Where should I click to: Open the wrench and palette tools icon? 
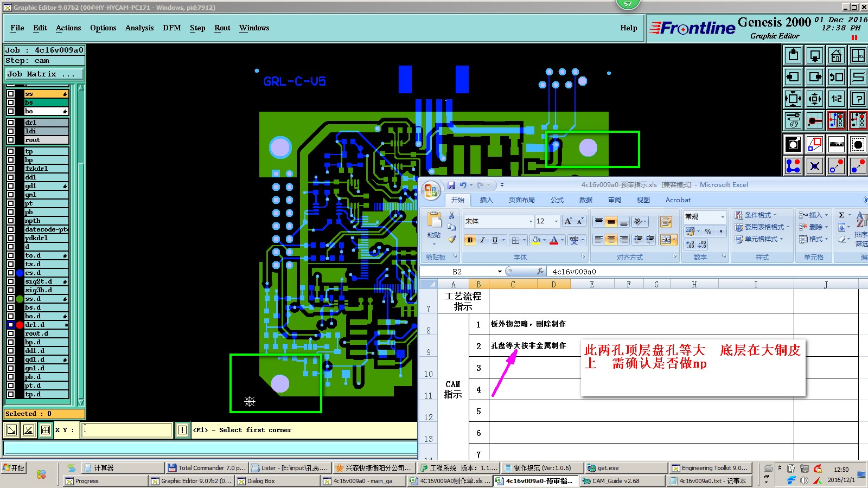click(x=793, y=120)
